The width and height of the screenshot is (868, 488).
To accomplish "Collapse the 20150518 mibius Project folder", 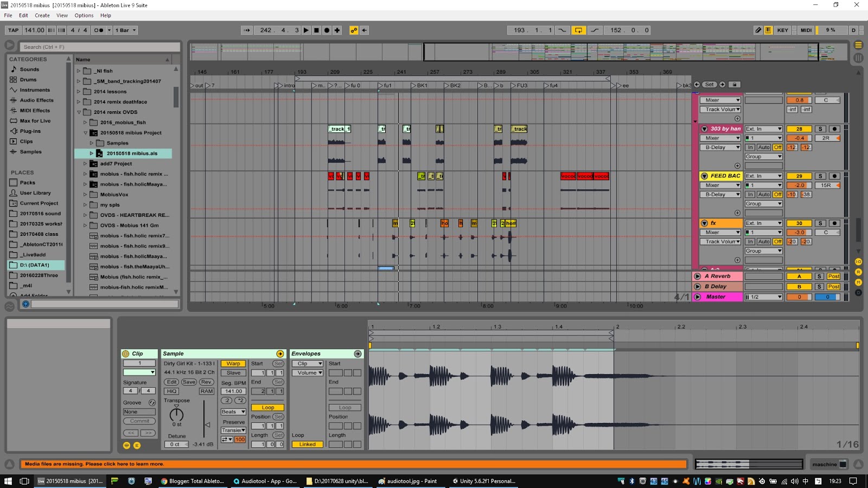I will point(85,133).
